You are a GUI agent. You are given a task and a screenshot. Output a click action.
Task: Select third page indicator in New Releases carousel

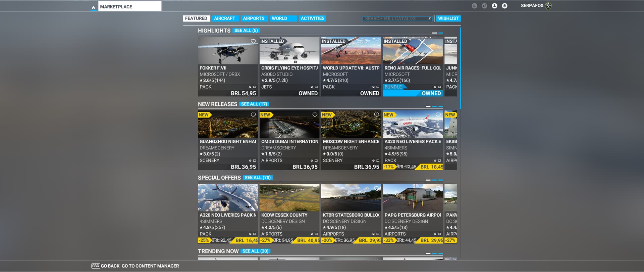441,106
